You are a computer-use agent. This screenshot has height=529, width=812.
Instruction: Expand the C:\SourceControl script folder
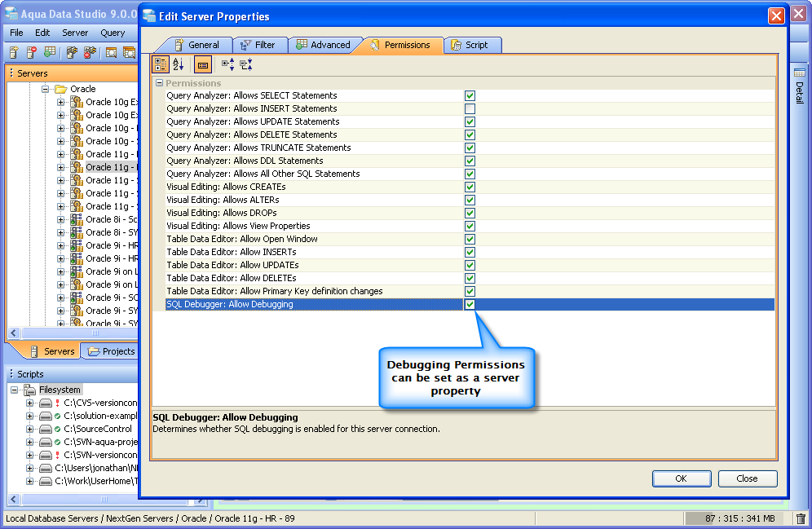coord(30,429)
